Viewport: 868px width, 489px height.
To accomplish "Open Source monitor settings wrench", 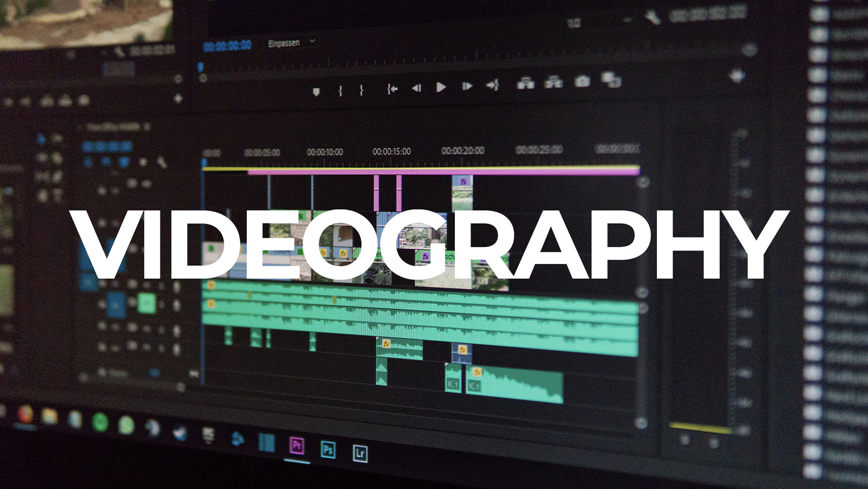I will tap(119, 52).
